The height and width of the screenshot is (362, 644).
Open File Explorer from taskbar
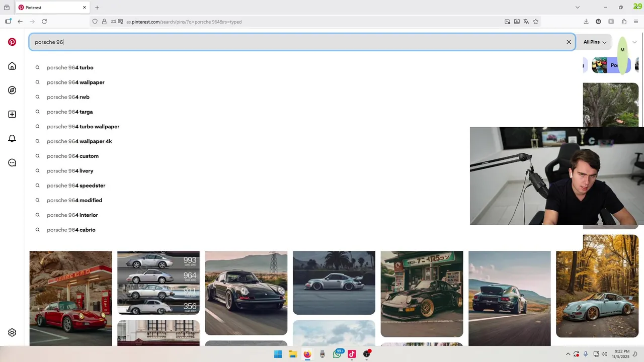point(292,354)
